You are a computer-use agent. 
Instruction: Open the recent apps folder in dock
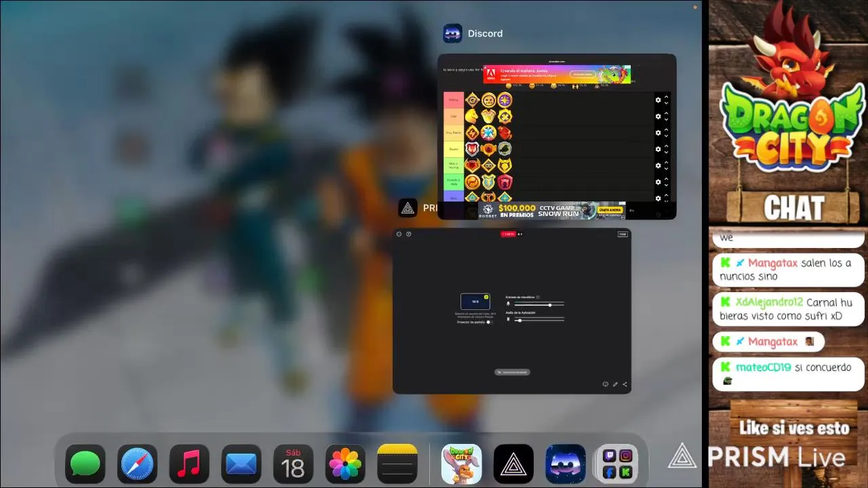click(617, 464)
